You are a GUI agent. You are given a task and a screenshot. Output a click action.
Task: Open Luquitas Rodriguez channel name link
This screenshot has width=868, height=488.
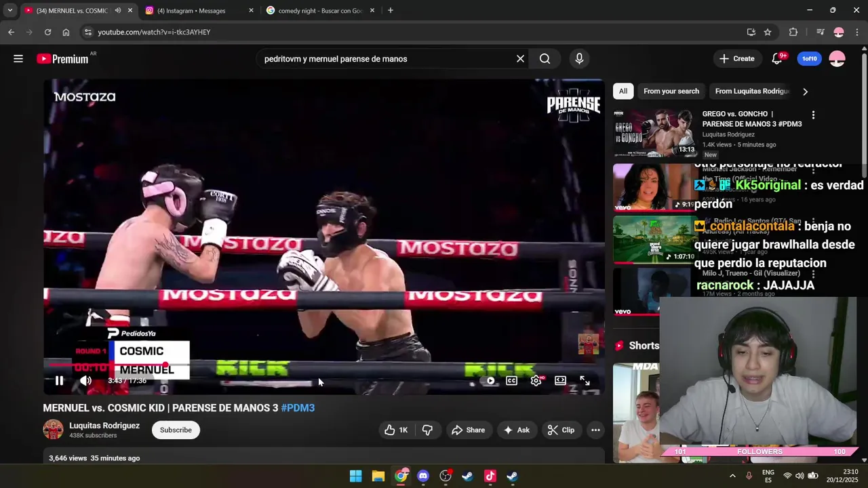tap(104, 426)
